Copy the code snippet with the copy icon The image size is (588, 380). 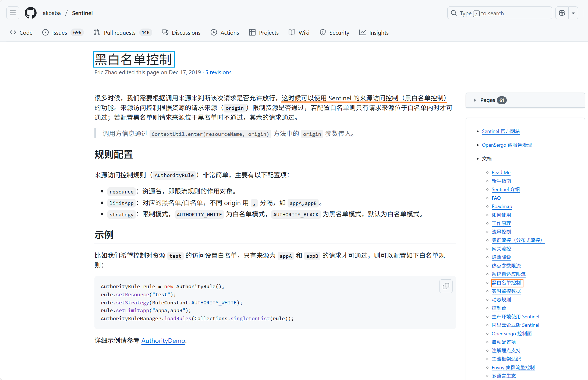pos(446,286)
